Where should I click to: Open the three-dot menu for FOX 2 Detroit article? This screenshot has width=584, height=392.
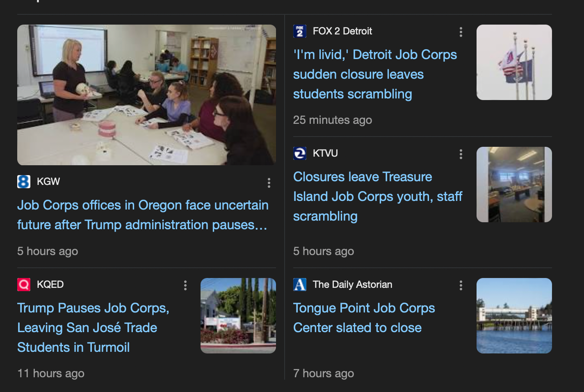[461, 32]
